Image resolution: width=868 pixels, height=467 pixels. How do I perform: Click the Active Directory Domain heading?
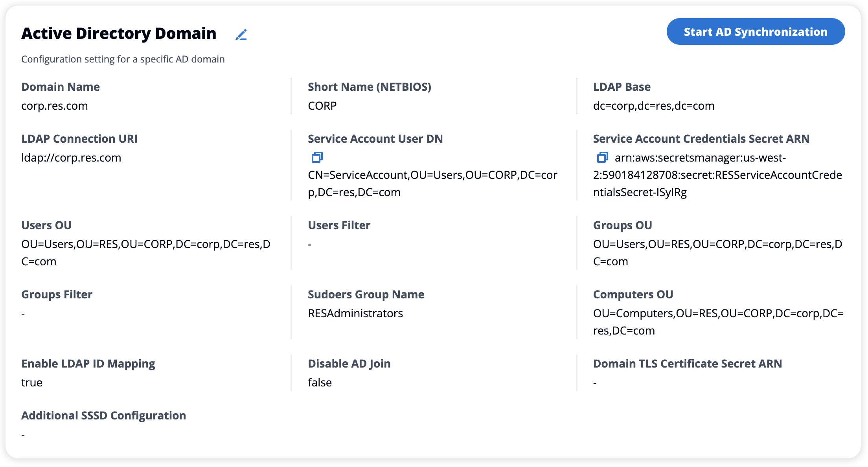point(119,33)
